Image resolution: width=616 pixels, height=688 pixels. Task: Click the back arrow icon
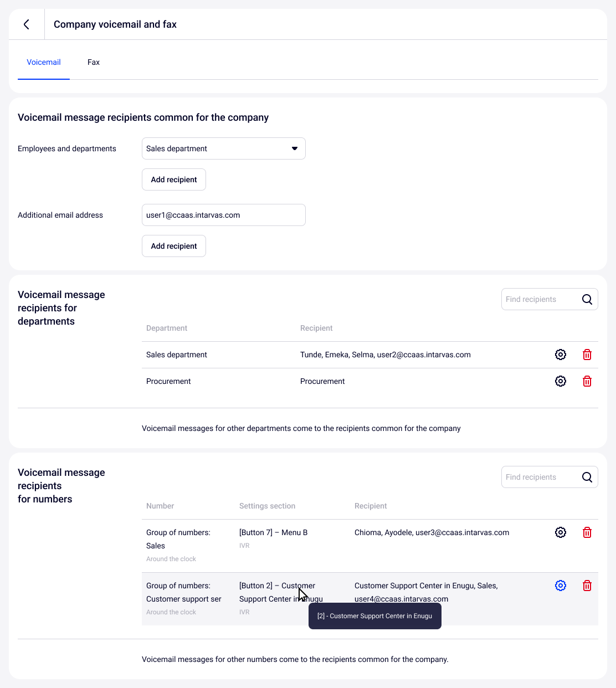[27, 24]
